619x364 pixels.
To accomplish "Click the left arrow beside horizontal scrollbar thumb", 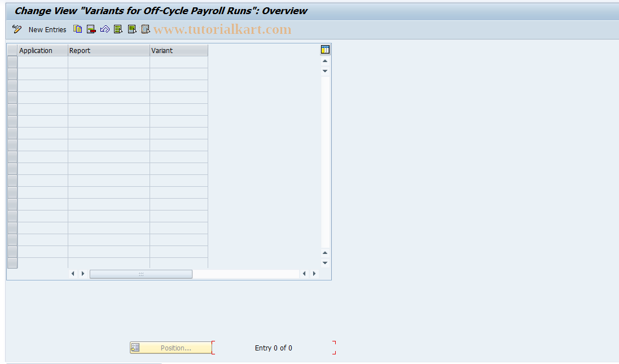I will (x=73, y=274).
